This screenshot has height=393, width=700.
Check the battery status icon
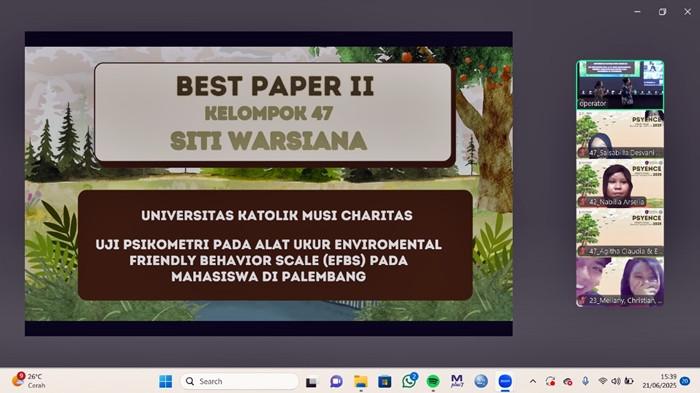(x=629, y=381)
